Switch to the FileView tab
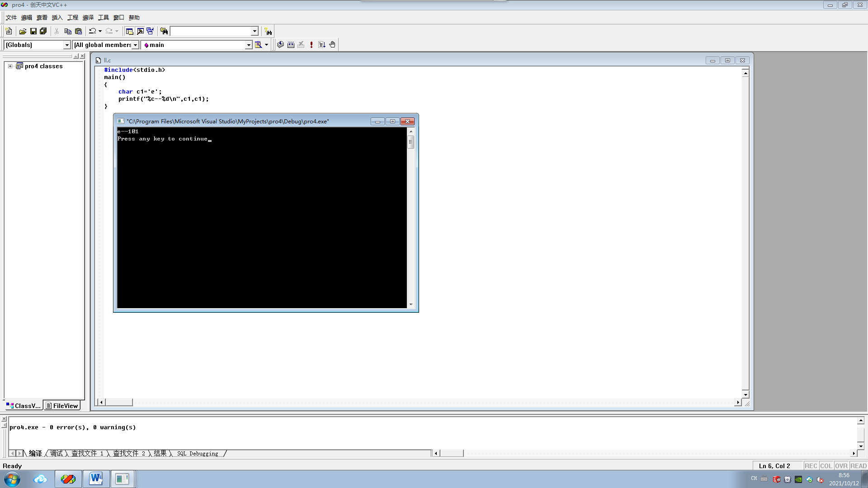868x488 pixels. click(62, 406)
